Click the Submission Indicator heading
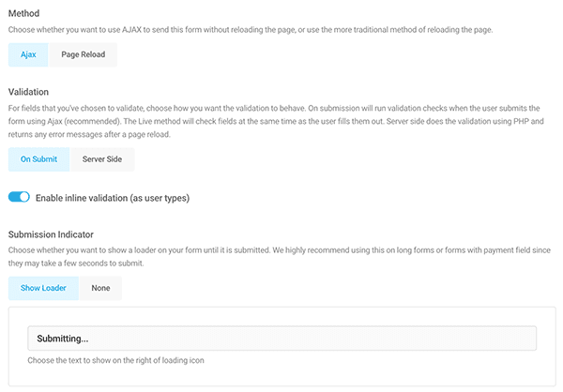This screenshot has height=392, width=563. click(x=51, y=234)
